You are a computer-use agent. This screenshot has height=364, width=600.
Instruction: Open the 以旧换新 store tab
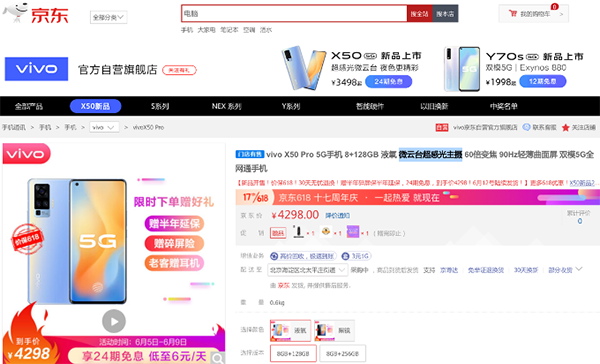pyautogui.click(x=434, y=106)
